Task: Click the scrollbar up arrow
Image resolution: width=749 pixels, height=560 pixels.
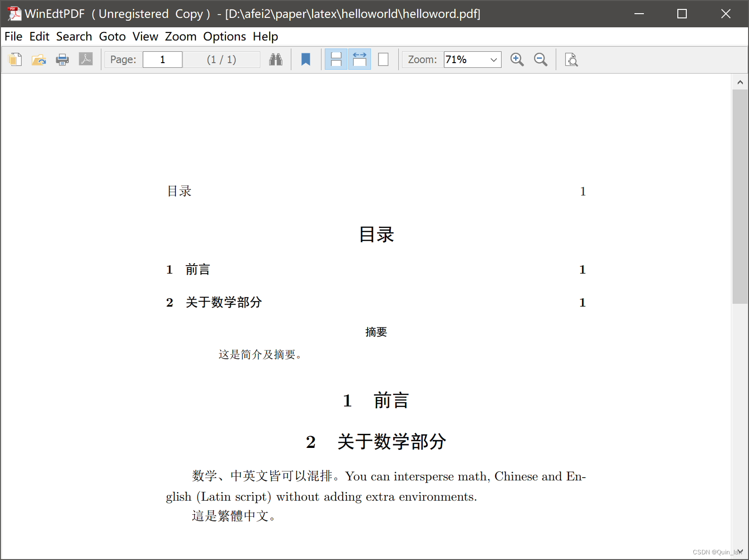Action: [740, 82]
